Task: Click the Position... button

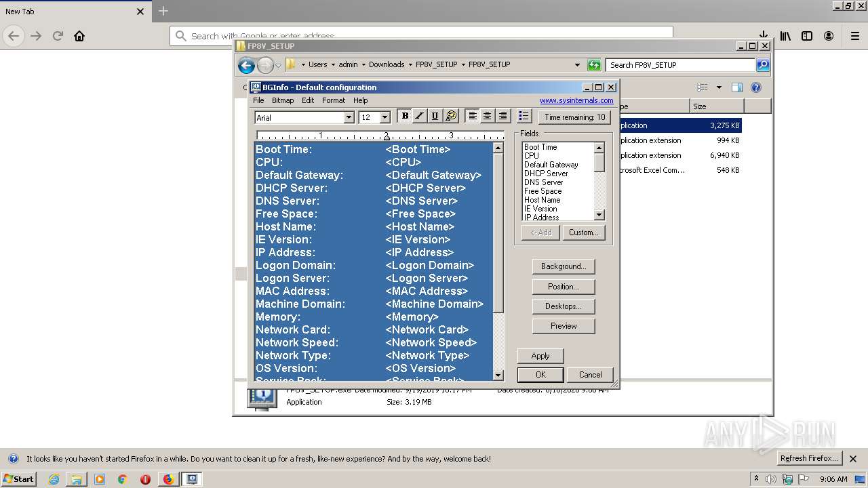Action: click(x=564, y=287)
